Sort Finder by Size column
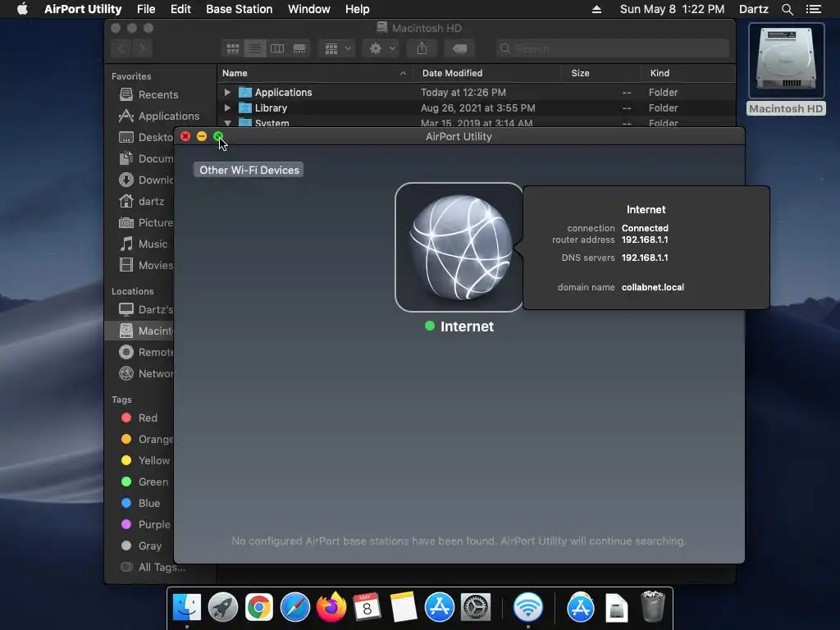Screen dimensions: 840x630 point(601,73)
